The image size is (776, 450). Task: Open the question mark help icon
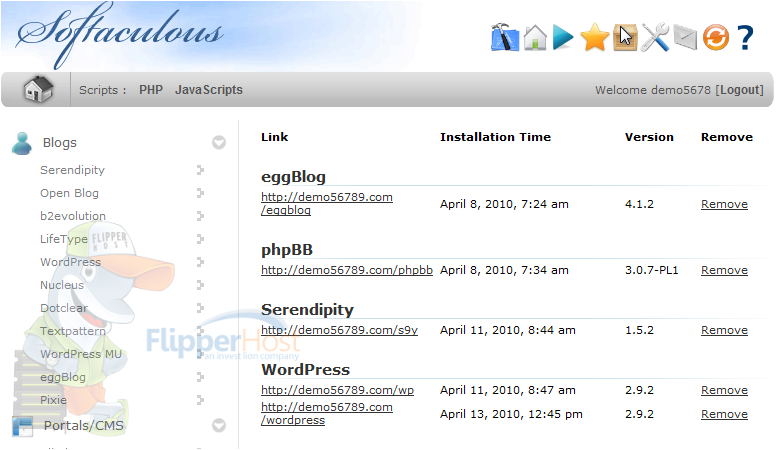point(745,38)
